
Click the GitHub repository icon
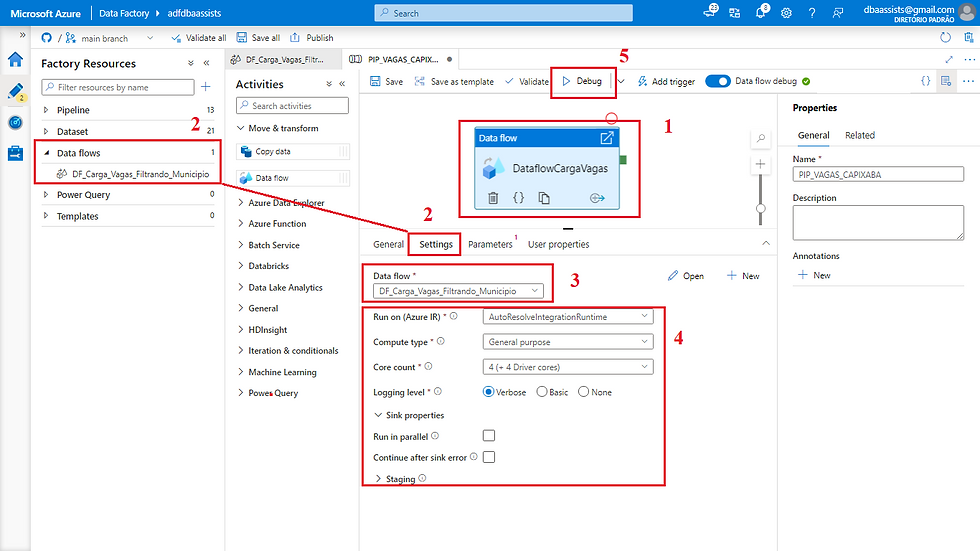46,37
